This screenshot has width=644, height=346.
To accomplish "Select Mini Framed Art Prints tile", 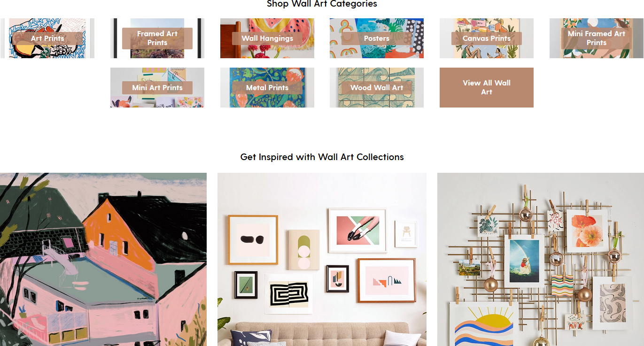I will click(x=597, y=38).
